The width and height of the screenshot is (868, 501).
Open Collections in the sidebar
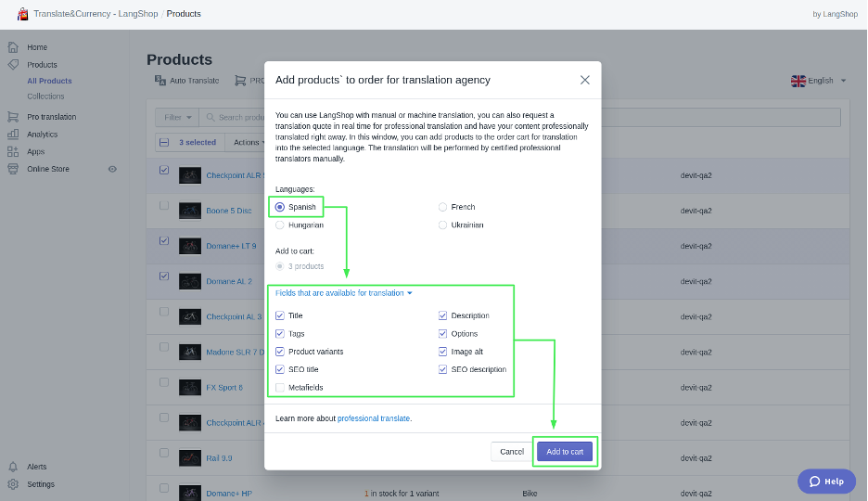pyautogui.click(x=45, y=96)
